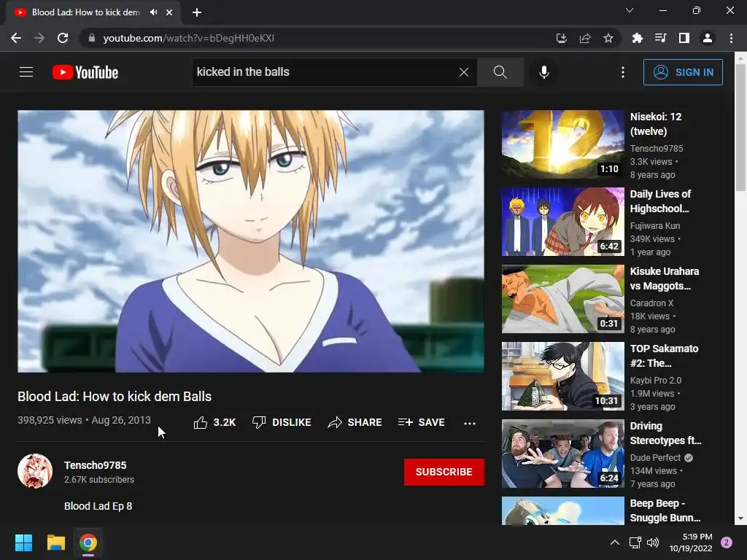This screenshot has height=560, width=747.
Task: Close the Blood Lad tab
Action: tap(169, 12)
